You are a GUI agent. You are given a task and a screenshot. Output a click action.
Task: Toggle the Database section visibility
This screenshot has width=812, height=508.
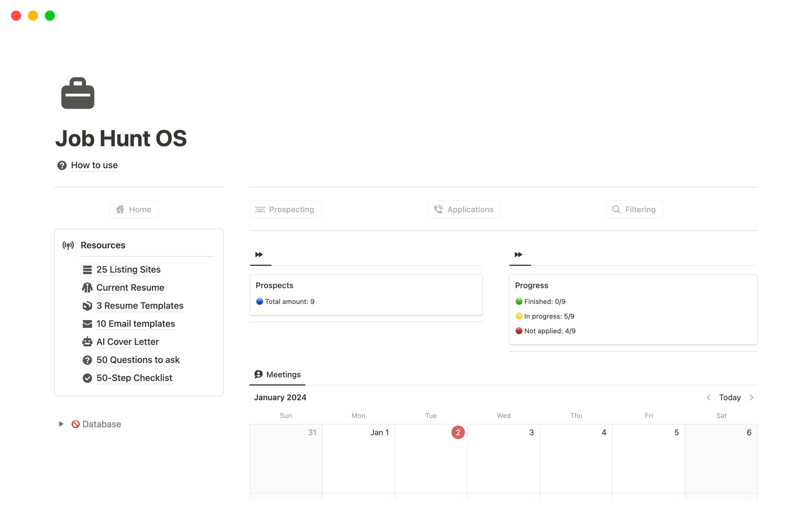[x=61, y=424]
